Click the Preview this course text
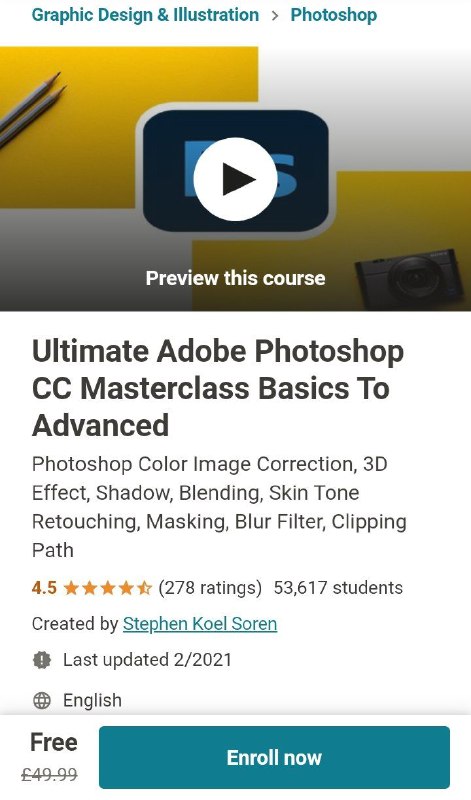The height and width of the screenshot is (800, 471). pos(235,278)
